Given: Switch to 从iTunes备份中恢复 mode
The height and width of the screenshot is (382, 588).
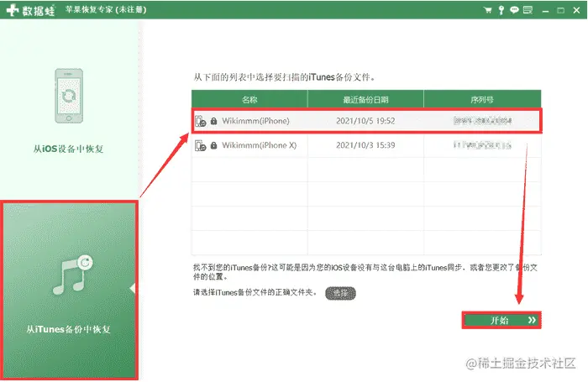Looking at the screenshot, I should tap(70, 290).
